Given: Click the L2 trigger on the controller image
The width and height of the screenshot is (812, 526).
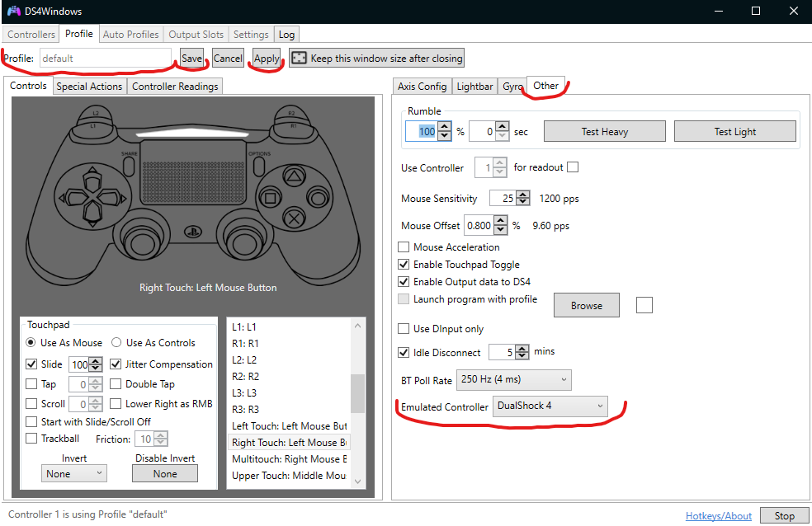Looking at the screenshot, I should tap(96, 112).
